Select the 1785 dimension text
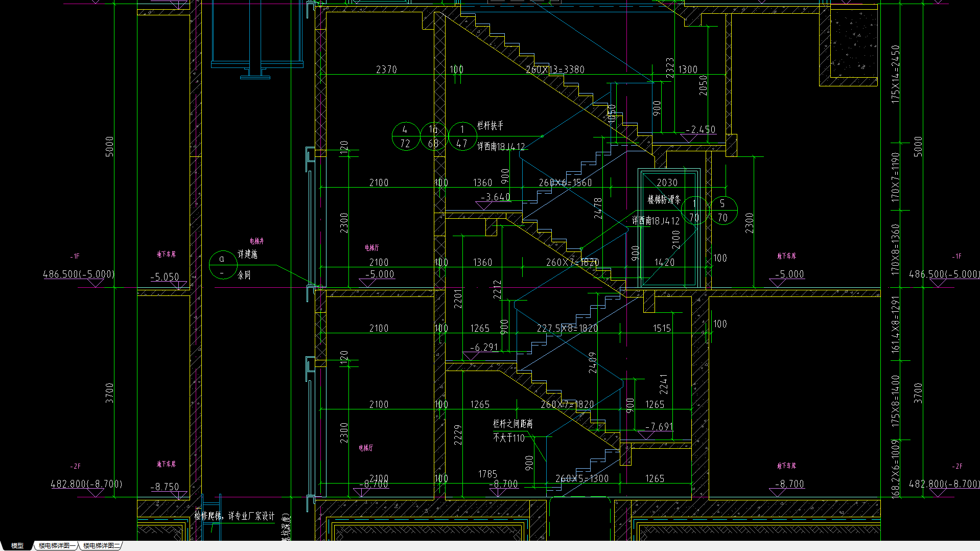 [x=487, y=475]
